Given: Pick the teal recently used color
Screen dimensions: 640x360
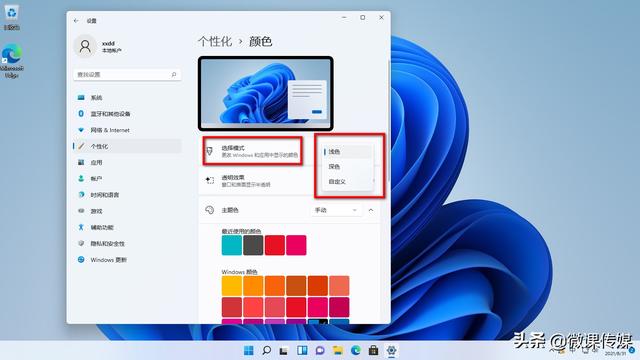Looking at the screenshot, I should [x=232, y=245].
